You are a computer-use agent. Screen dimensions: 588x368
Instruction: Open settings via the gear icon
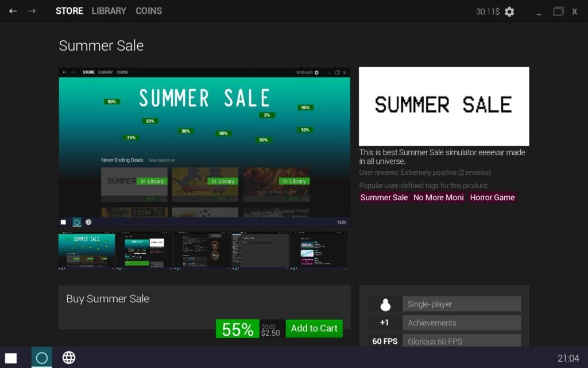pyautogui.click(x=509, y=11)
